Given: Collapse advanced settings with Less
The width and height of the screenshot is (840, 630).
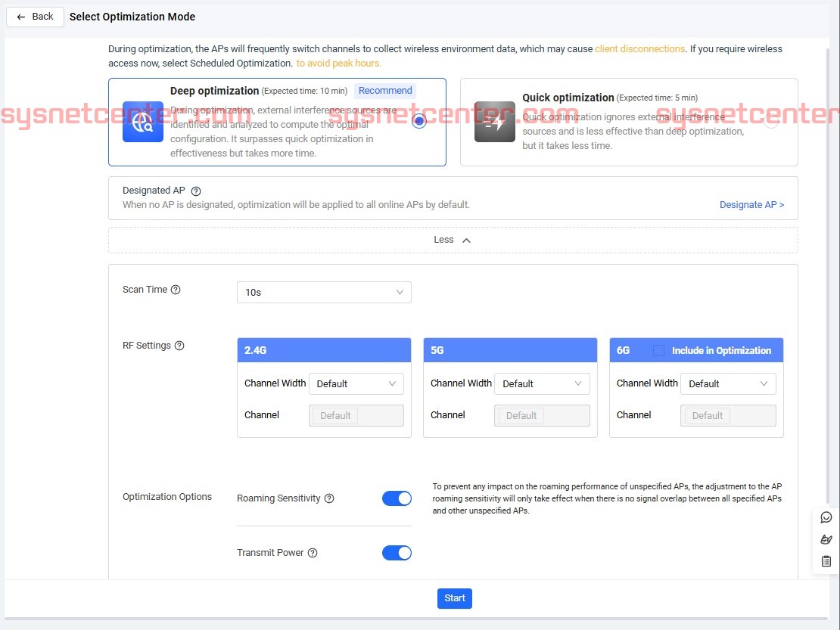Looking at the screenshot, I should [453, 240].
